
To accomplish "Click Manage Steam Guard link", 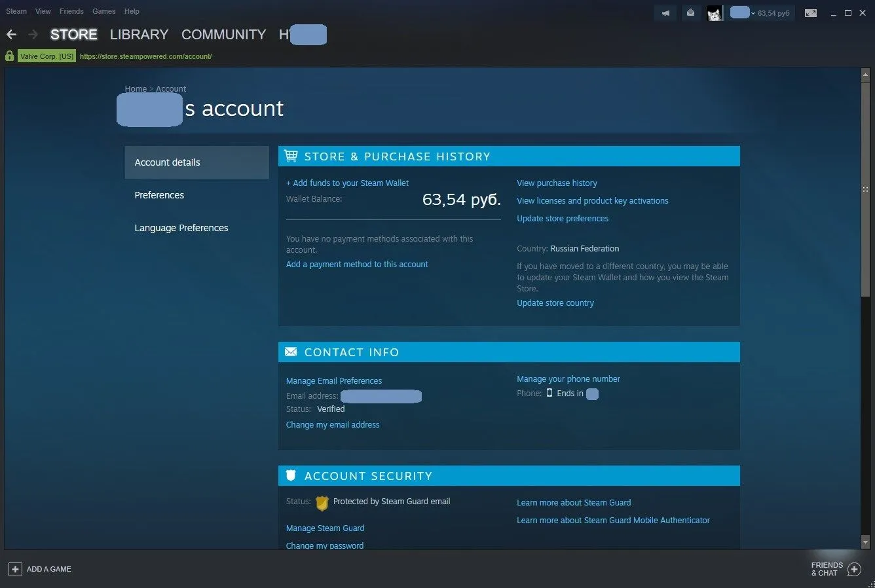I will (x=325, y=528).
